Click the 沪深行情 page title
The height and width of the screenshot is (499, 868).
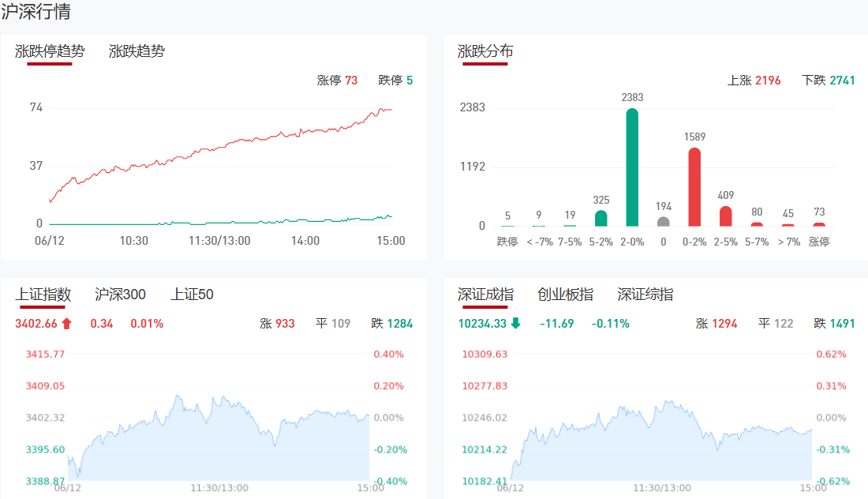coord(36,12)
